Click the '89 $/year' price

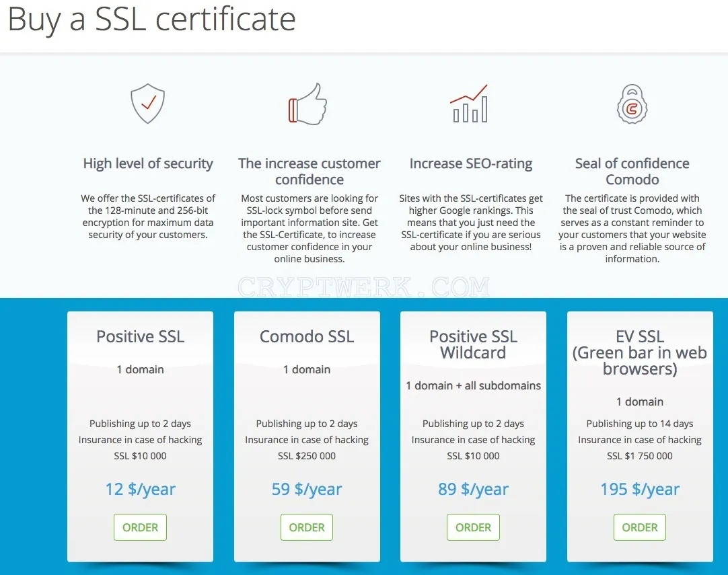click(x=473, y=489)
